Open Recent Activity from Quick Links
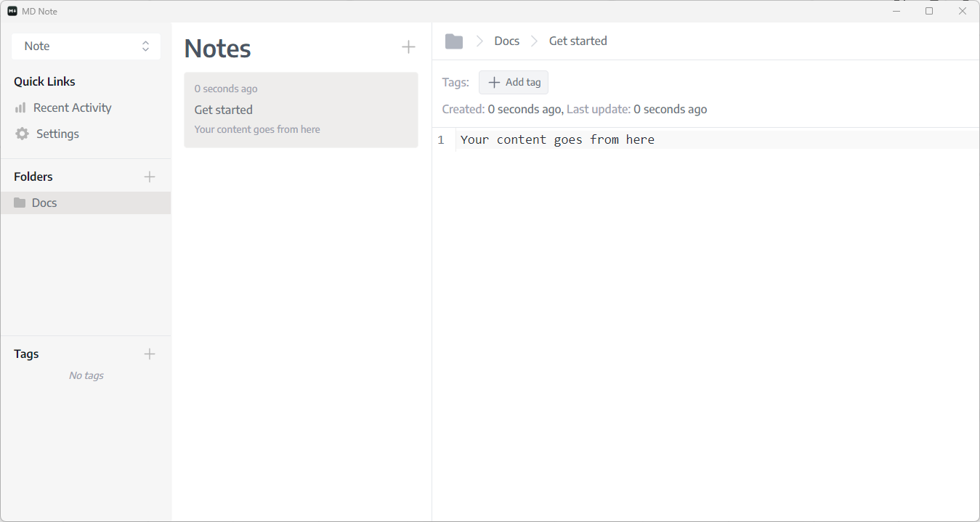 pos(72,107)
